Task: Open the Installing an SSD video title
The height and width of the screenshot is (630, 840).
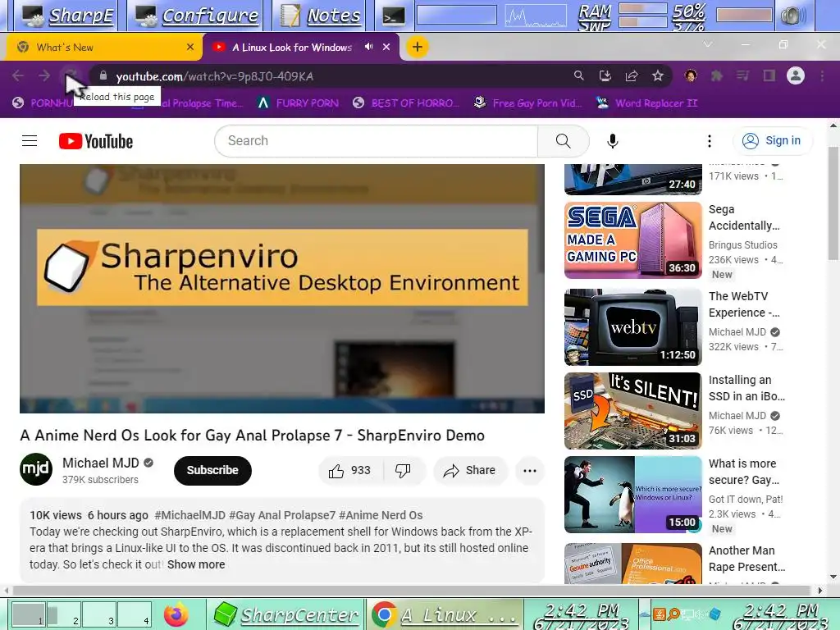Action: coord(746,388)
